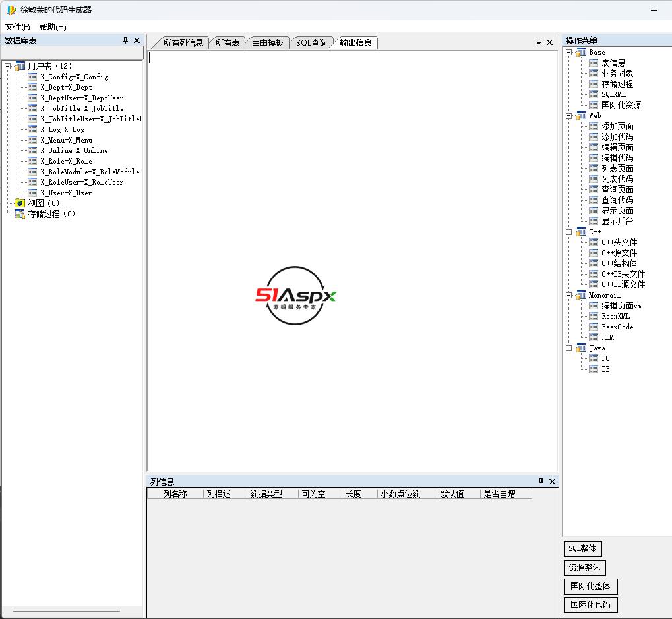Click the 用户表 (12) group icon

pos(20,66)
